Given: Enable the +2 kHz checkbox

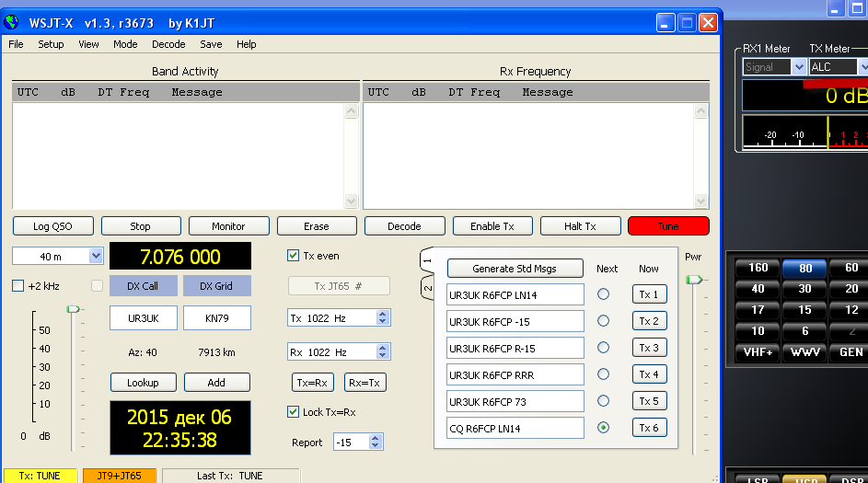Looking at the screenshot, I should [18, 286].
